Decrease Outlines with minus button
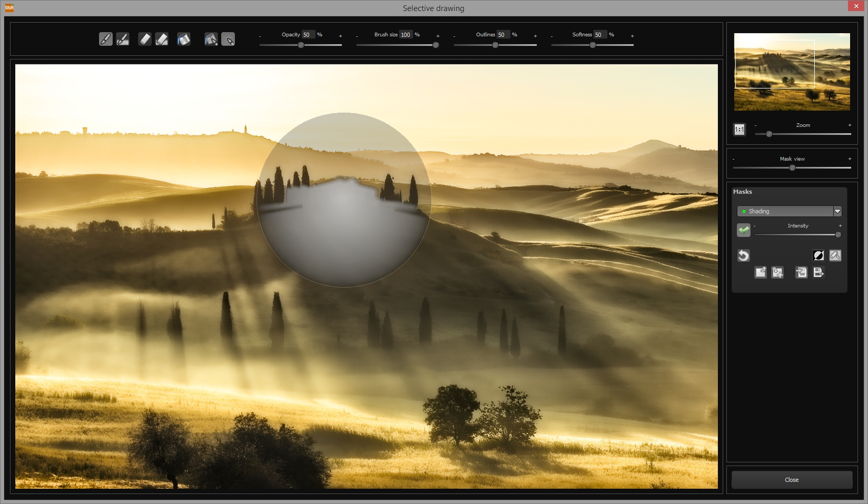The height and width of the screenshot is (504, 868). pos(454,36)
